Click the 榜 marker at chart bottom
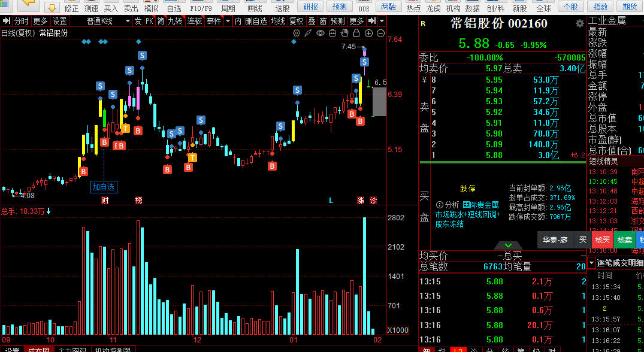Viewport: 644px width, 352px height. coord(138,200)
